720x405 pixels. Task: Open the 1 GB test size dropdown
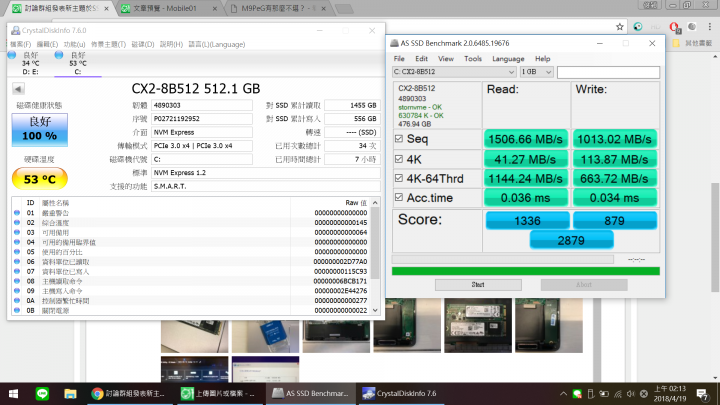click(536, 72)
